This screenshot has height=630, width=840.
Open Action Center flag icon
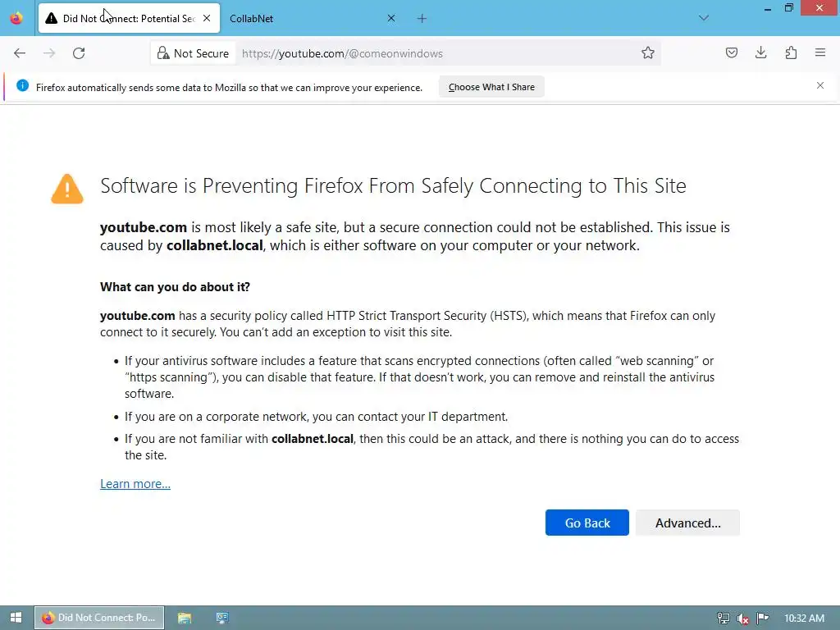(x=762, y=619)
